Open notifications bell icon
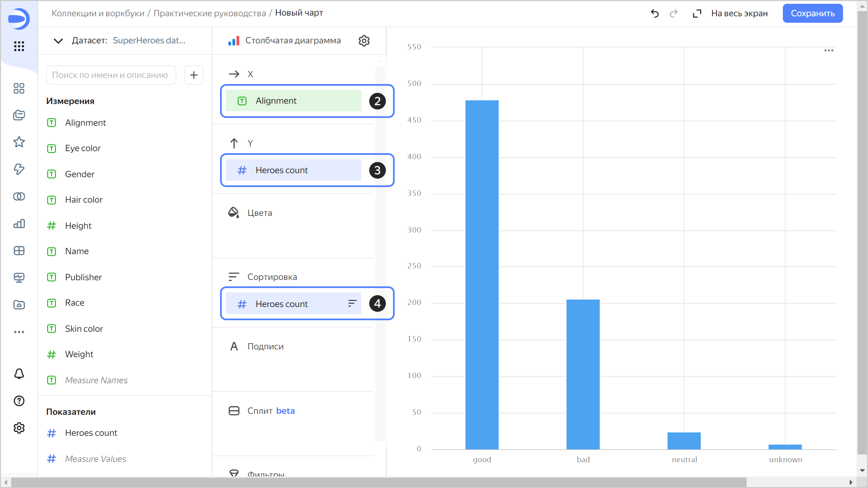Image resolution: width=868 pixels, height=488 pixels. tap(19, 374)
